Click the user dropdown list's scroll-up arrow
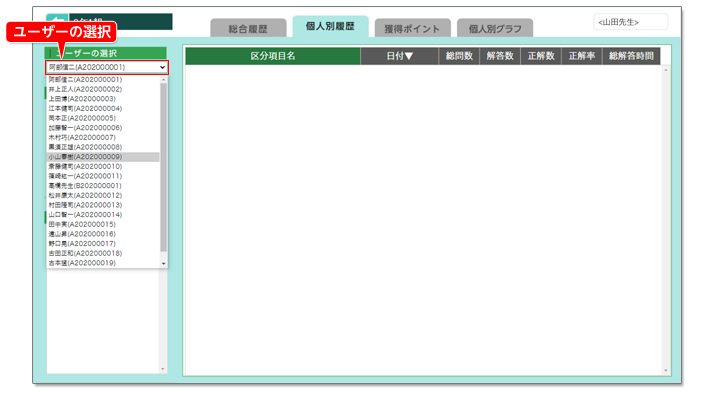715x394 pixels. click(x=164, y=79)
